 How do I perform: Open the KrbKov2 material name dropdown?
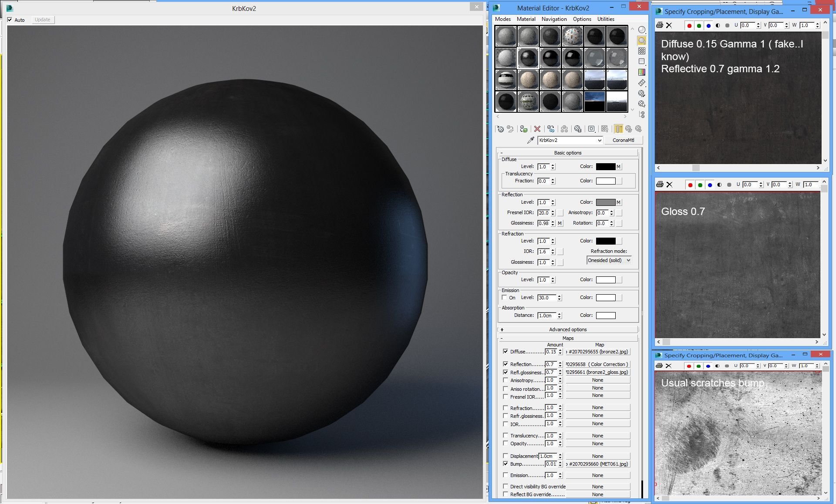pyautogui.click(x=600, y=140)
